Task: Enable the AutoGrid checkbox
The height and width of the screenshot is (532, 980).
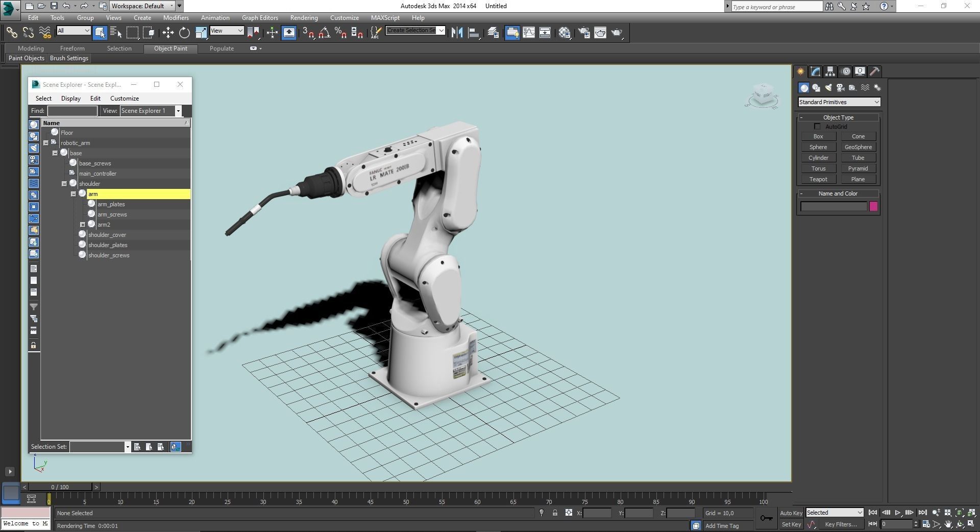Action: (817, 127)
